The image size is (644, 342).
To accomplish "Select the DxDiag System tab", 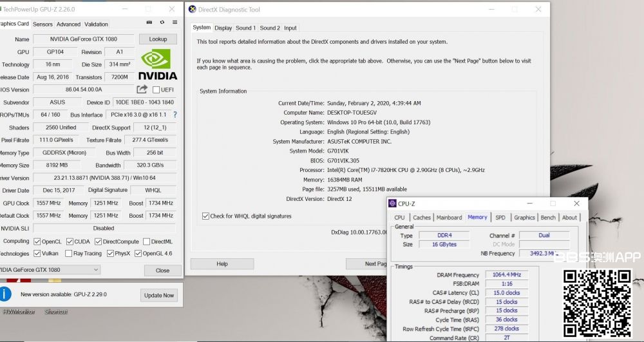I will coord(202,28).
